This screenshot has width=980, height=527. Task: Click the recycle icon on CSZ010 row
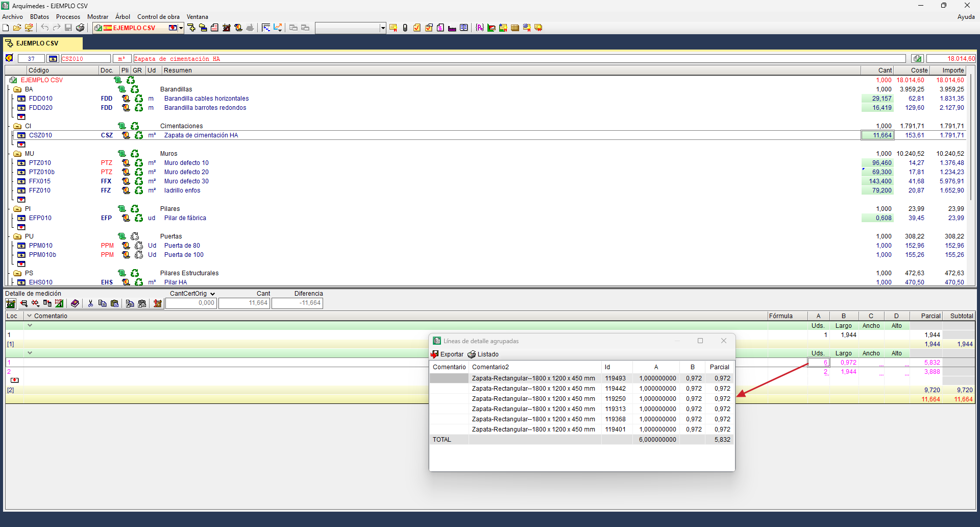click(x=139, y=135)
